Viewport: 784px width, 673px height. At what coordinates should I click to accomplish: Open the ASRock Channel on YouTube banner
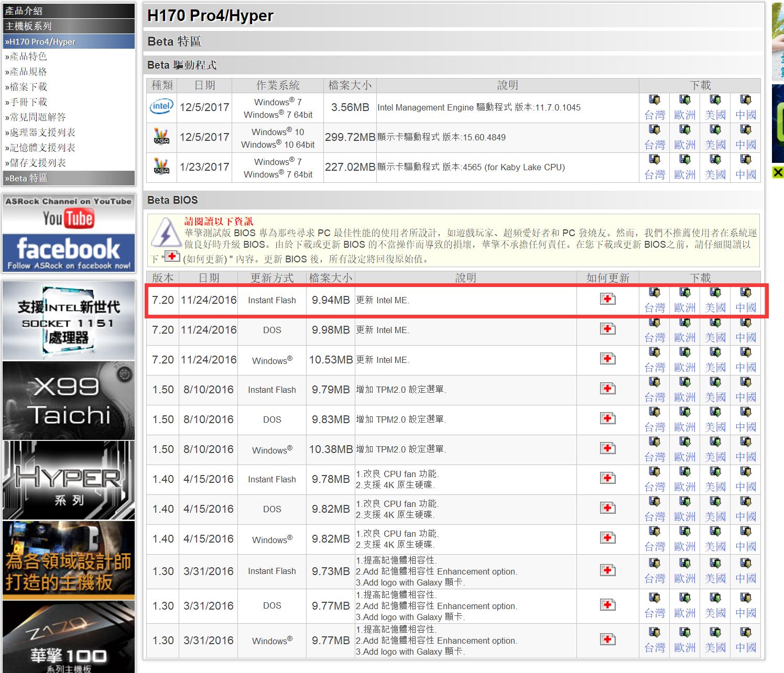(x=69, y=213)
